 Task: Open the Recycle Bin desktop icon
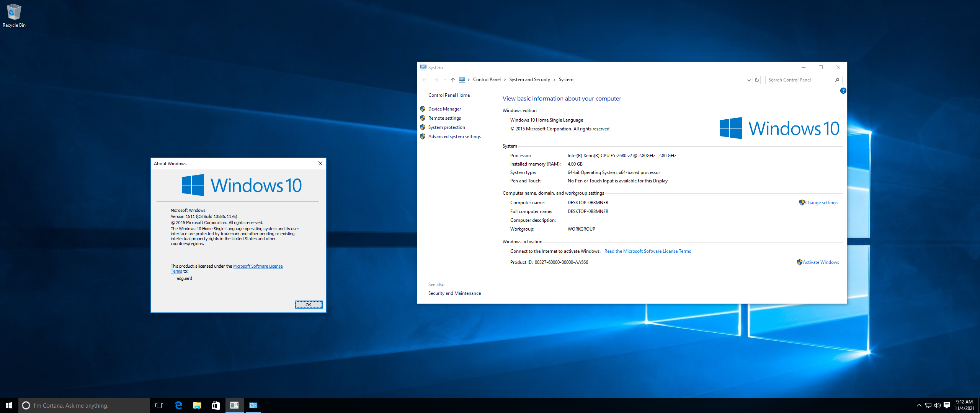(x=14, y=16)
